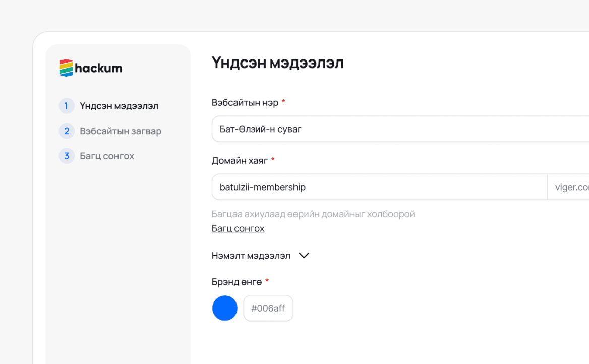Select step 3 numbered circle icon

point(67,156)
